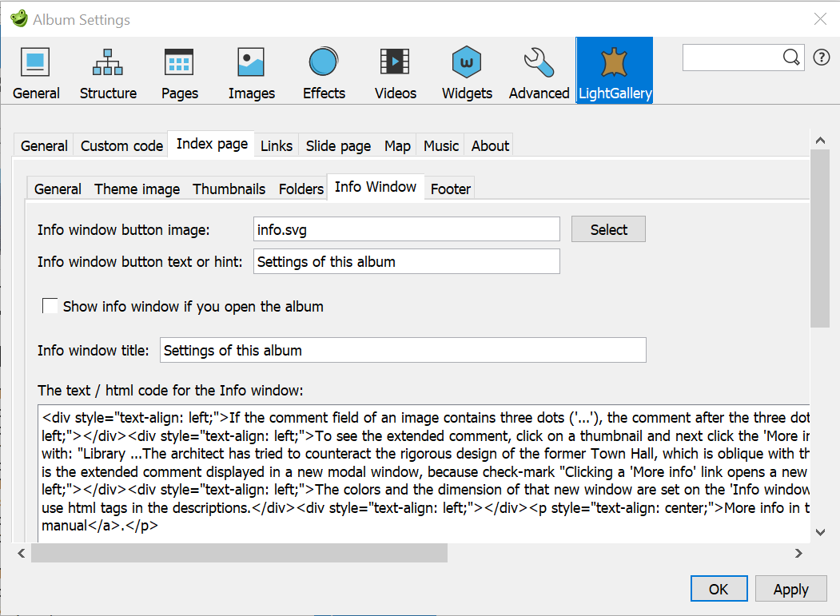Select the Structure icon in toolbar
The height and width of the screenshot is (616, 840).
(108, 70)
